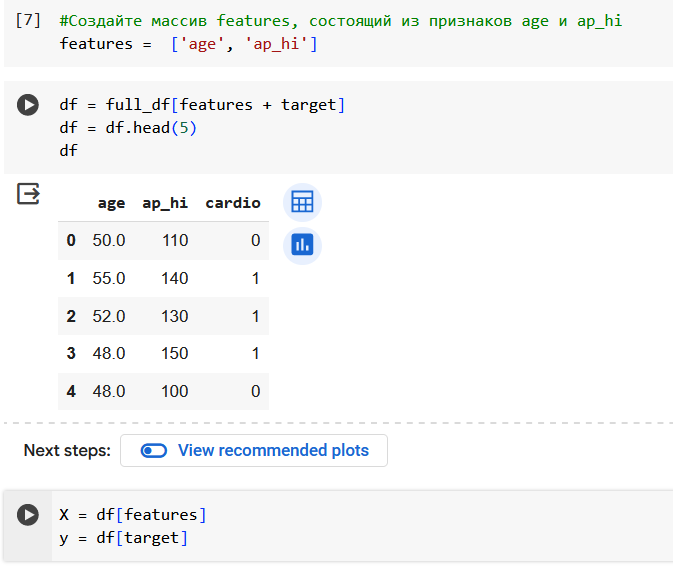The height and width of the screenshot is (568, 673).
Task: Click the ap_hi value 150 cell
Action: (175, 353)
